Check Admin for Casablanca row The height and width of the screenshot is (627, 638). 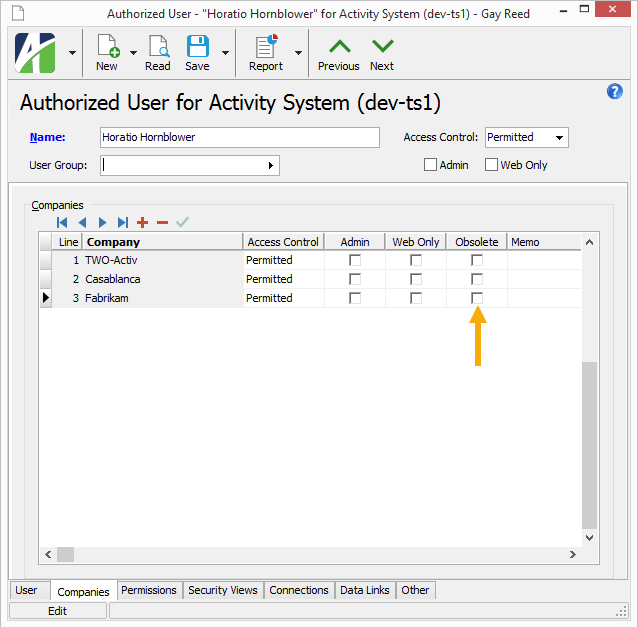355,279
